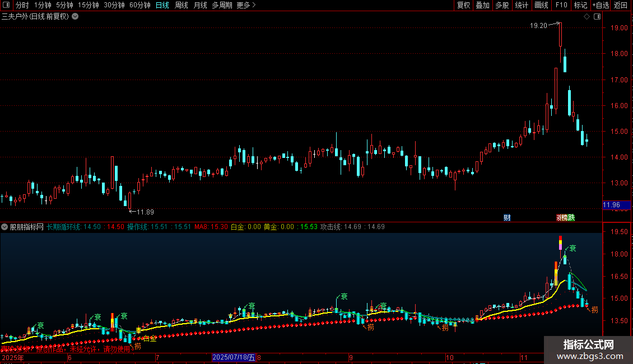This screenshot has width=633, height=364.
Task: Toggle the right side panel icon near the price axis
Action: click(597, 17)
